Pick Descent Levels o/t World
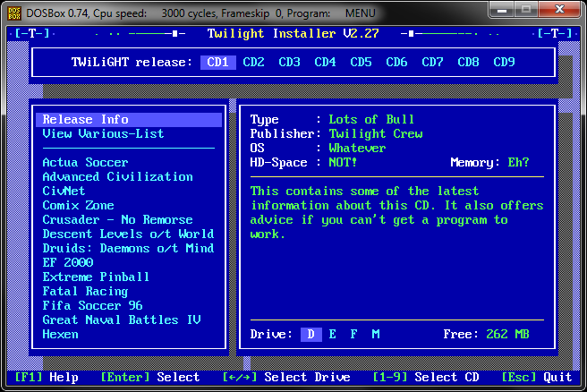This screenshot has width=587, height=392. click(x=128, y=234)
